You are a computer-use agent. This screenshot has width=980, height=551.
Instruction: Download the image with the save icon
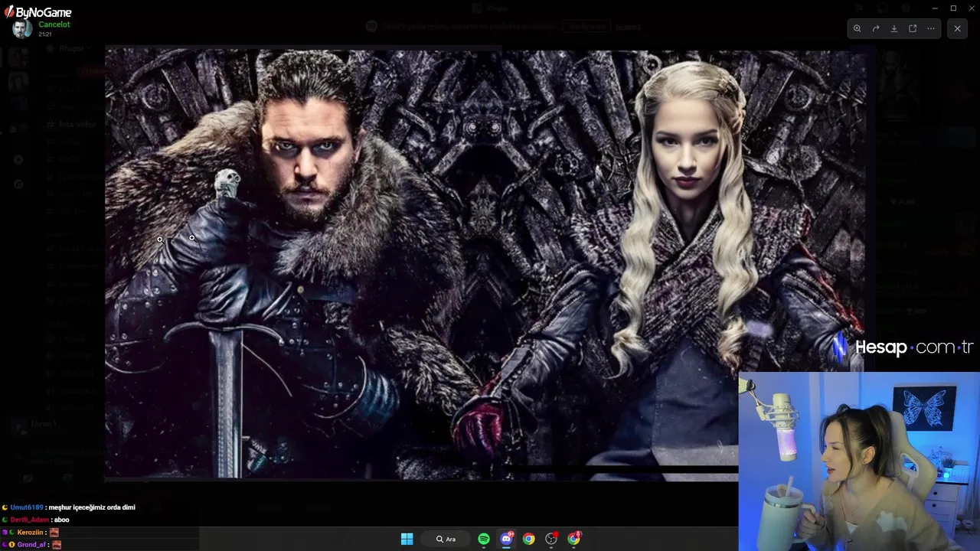click(x=894, y=29)
